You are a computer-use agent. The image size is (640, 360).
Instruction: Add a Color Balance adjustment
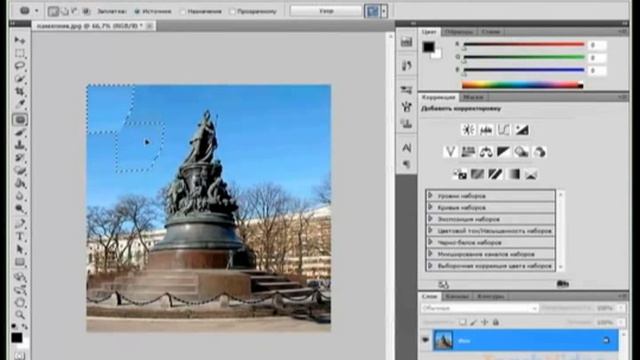tap(486, 152)
